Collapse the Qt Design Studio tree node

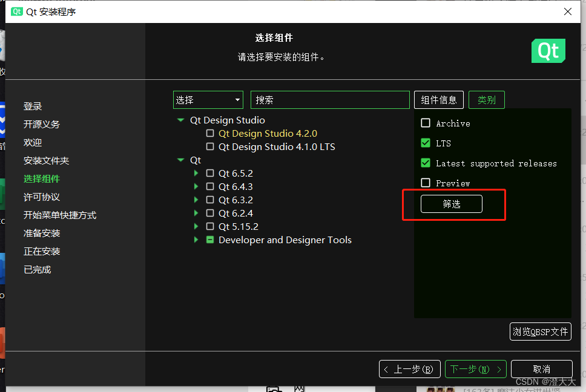pyautogui.click(x=181, y=120)
